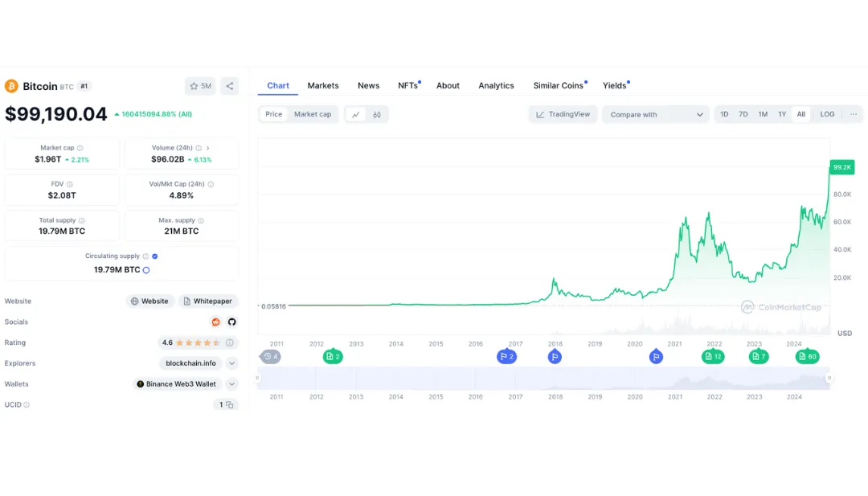868x496 pixels.
Task: Visit the Bitcoin Website link
Action: pos(149,301)
